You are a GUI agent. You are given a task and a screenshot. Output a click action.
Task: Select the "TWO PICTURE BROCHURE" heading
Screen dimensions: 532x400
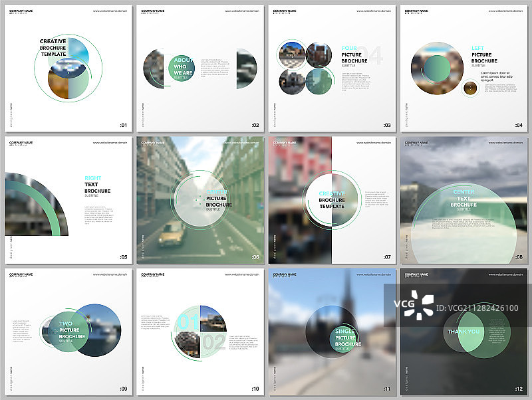click(72, 330)
